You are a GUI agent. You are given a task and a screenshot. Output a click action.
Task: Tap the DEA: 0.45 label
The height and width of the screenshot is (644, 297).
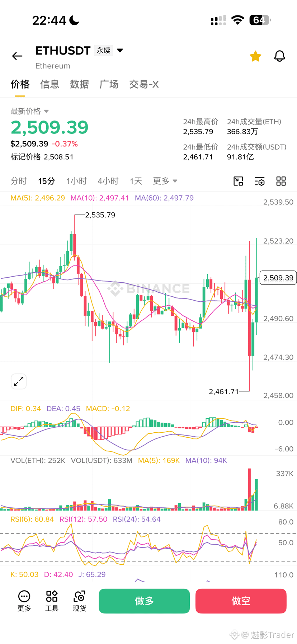pos(63,409)
